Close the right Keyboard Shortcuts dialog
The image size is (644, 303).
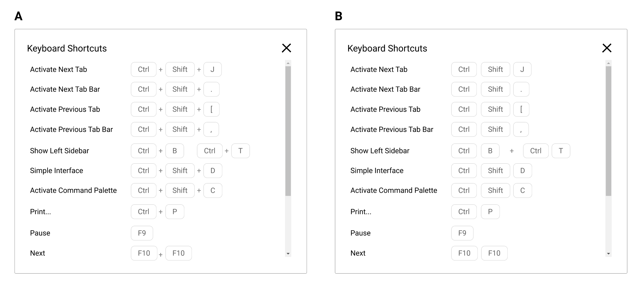(x=607, y=48)
